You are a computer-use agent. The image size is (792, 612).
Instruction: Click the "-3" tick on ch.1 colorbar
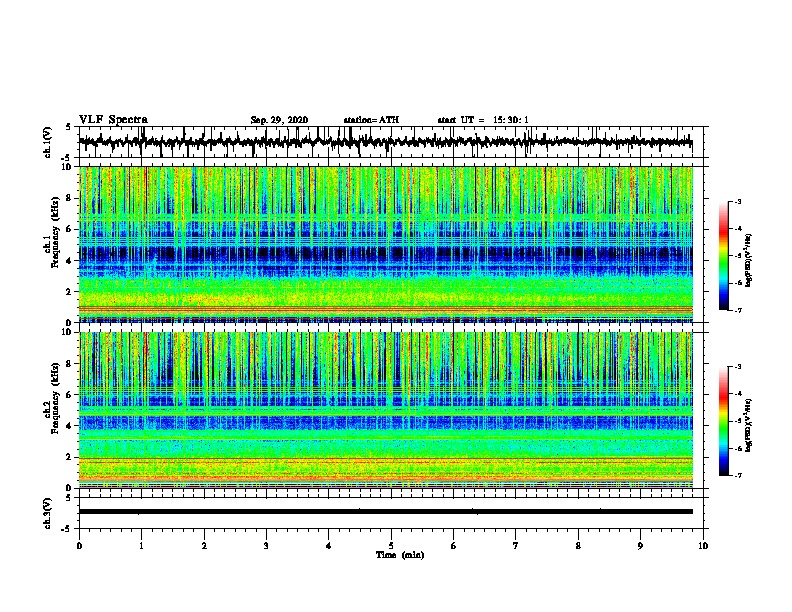click(737, 202)
